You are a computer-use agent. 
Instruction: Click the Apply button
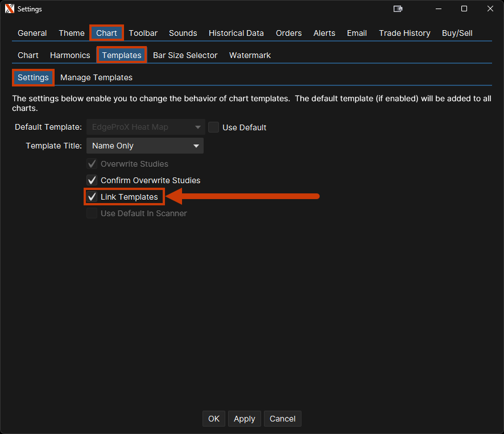[x=245, y=419]
